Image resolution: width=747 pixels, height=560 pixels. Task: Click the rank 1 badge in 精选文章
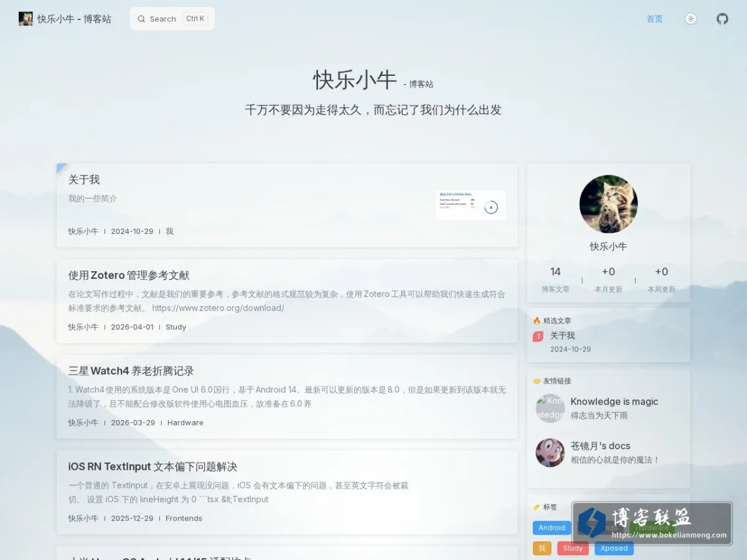[x=538, y=337]
